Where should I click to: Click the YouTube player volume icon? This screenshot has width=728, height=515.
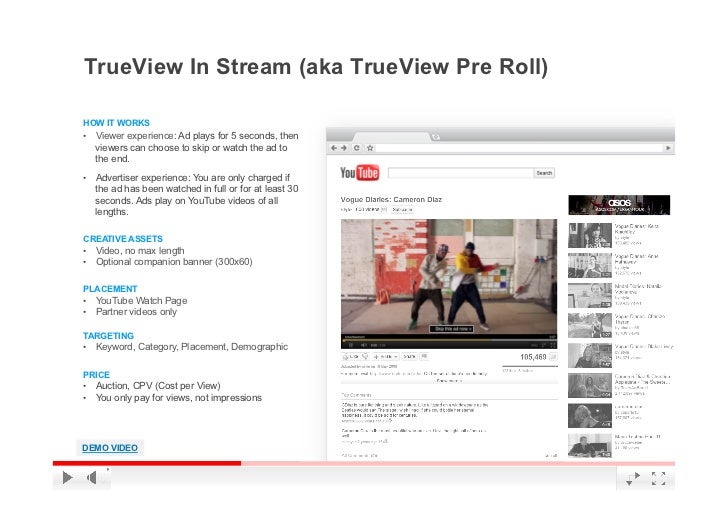coord(364,345)
